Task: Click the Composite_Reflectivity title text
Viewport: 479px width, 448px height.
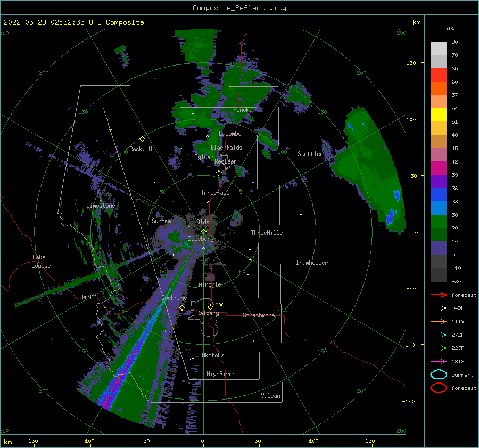Action: click(239, 8)
